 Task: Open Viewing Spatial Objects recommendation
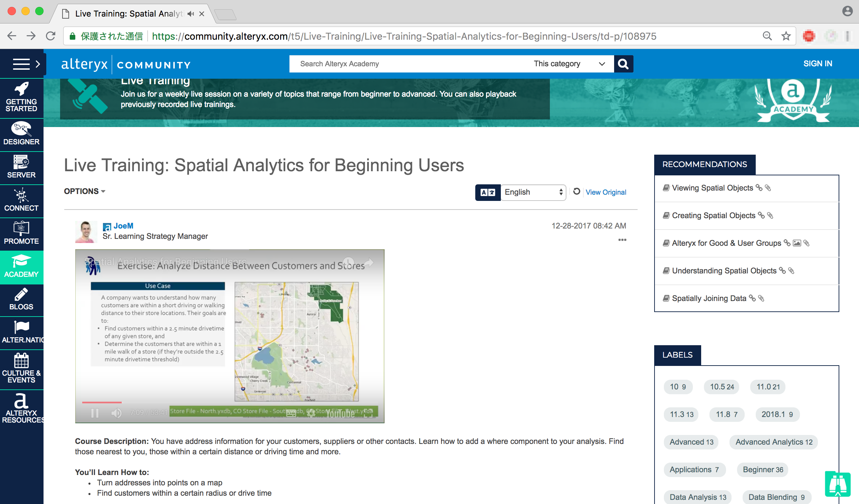tap(712, 188)
